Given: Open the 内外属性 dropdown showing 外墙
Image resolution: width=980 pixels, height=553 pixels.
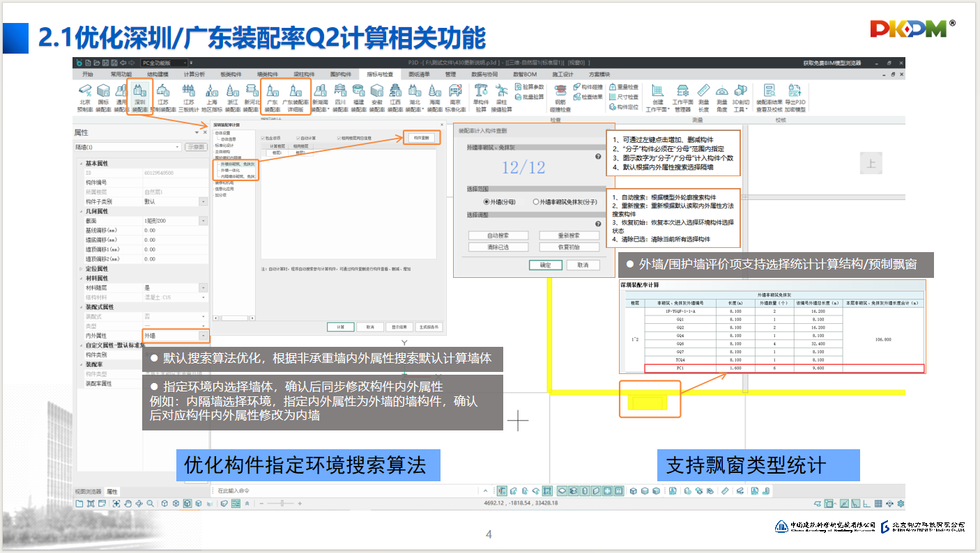Looking at the screenshot, I should coord(203,336).
